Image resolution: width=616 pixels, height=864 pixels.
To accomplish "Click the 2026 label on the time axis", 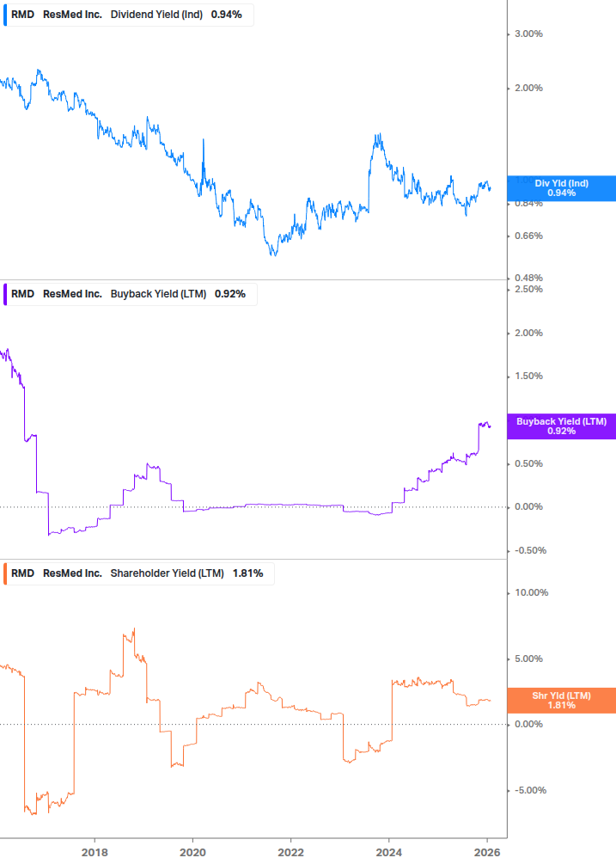I will tap(487, 853).
